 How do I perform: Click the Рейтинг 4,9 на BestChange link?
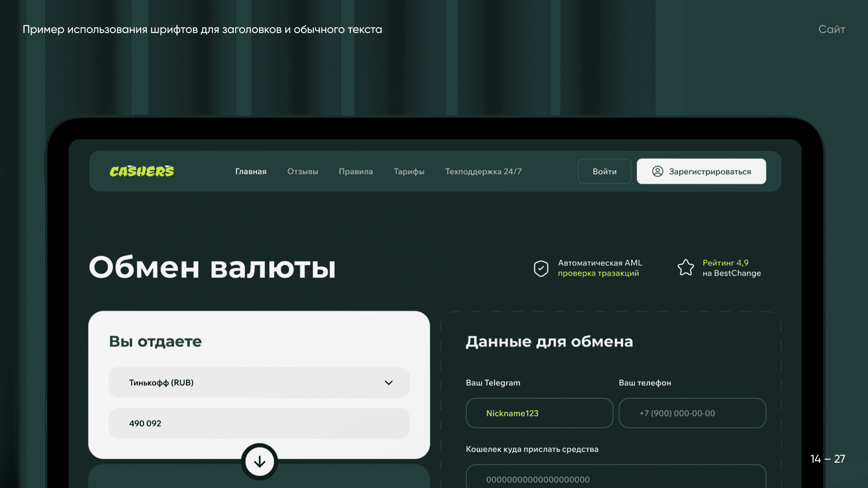(x=731, y=268)
